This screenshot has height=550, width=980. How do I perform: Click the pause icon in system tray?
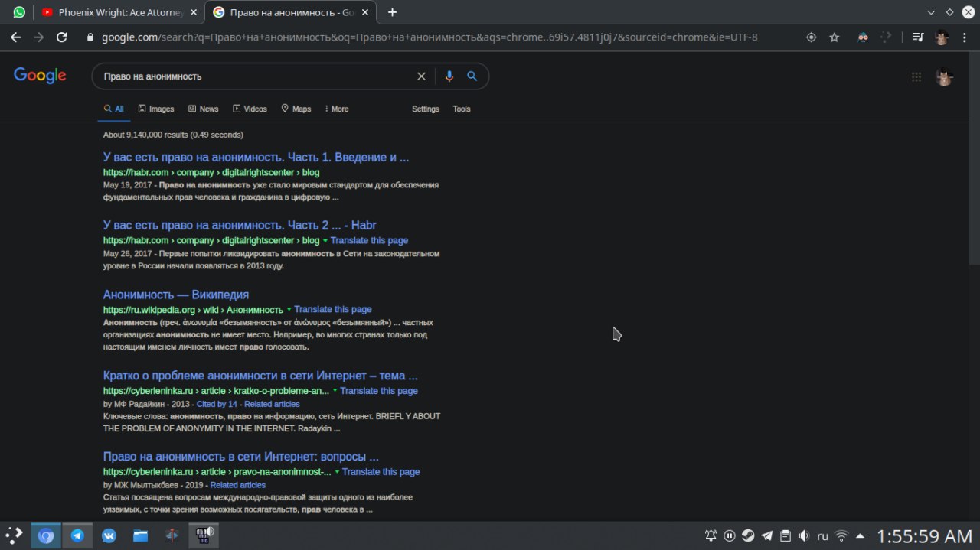click(x=730, y=535)
